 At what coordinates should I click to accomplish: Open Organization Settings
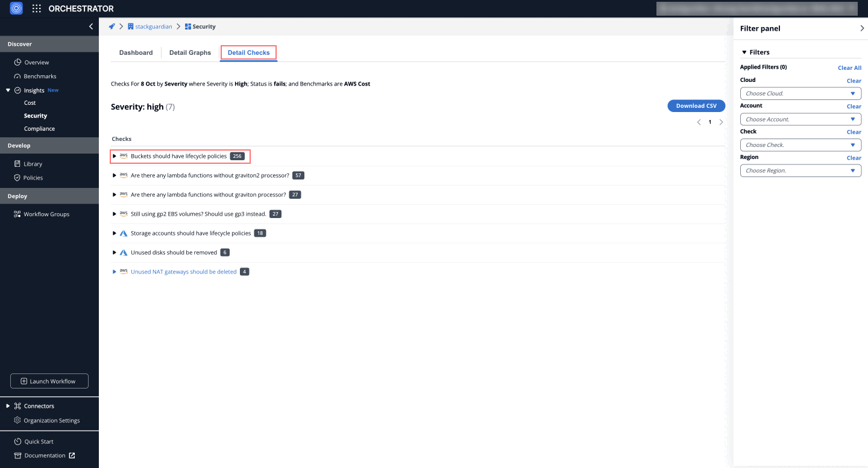pyautogui.click(x=51, y=420)
